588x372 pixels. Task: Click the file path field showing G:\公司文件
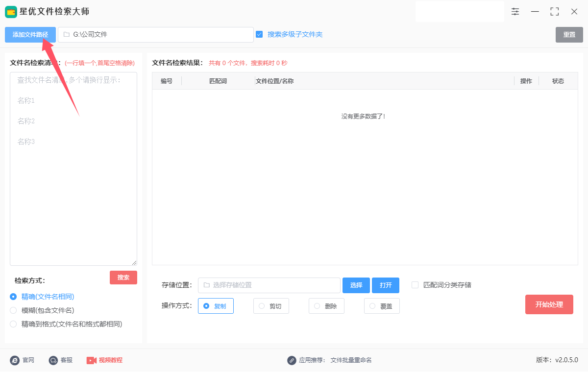[x=156, y=35]
